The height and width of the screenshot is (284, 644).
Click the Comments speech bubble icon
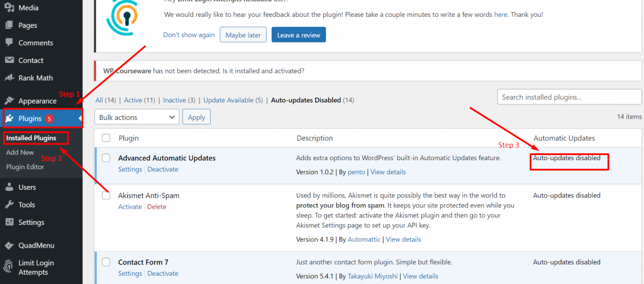[9, 43]
